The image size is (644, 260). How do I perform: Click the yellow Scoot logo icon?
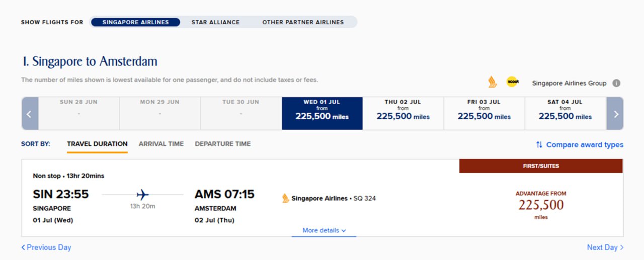pyautogui.click(x=512, y=82)
